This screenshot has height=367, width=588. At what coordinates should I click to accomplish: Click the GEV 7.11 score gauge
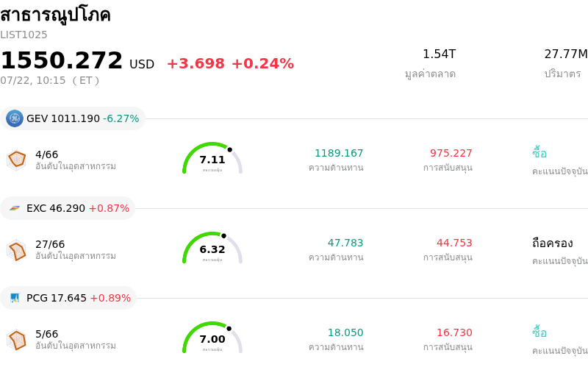coord(212,158)
